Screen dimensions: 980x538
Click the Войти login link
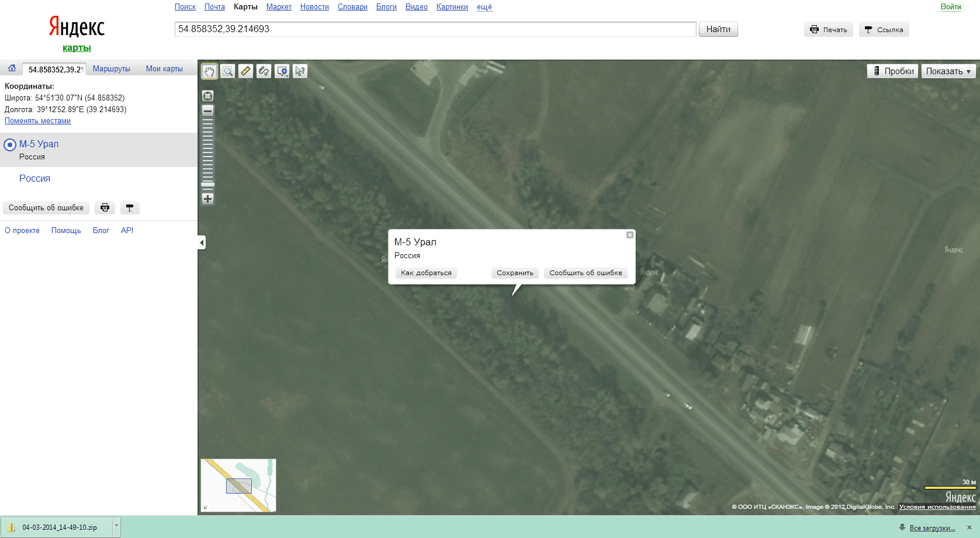(x=951, y=7)
